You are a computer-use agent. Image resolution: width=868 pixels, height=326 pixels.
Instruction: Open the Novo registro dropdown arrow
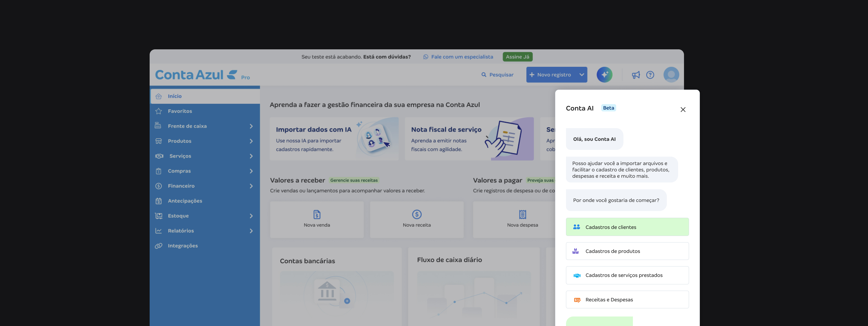point(582,74)
